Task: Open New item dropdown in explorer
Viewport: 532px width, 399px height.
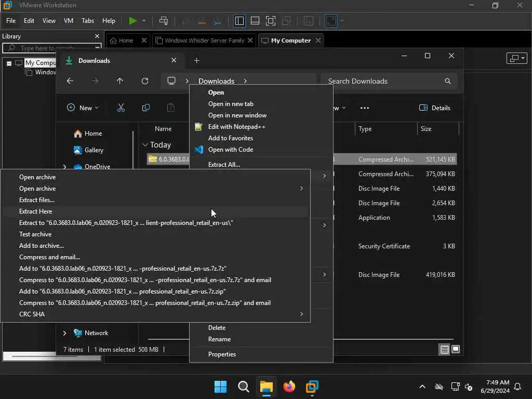Action: 83,108
